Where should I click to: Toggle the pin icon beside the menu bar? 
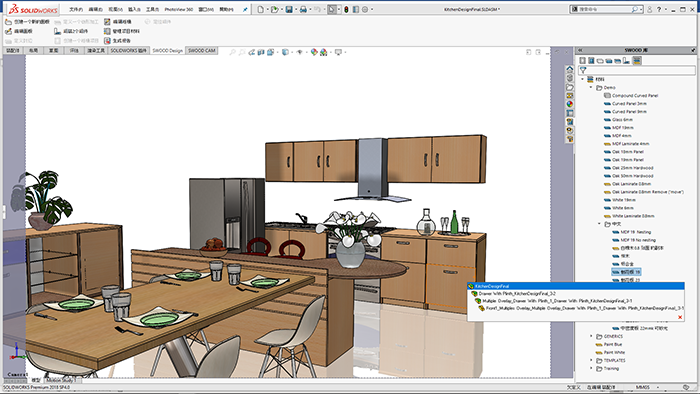[245, 9]
